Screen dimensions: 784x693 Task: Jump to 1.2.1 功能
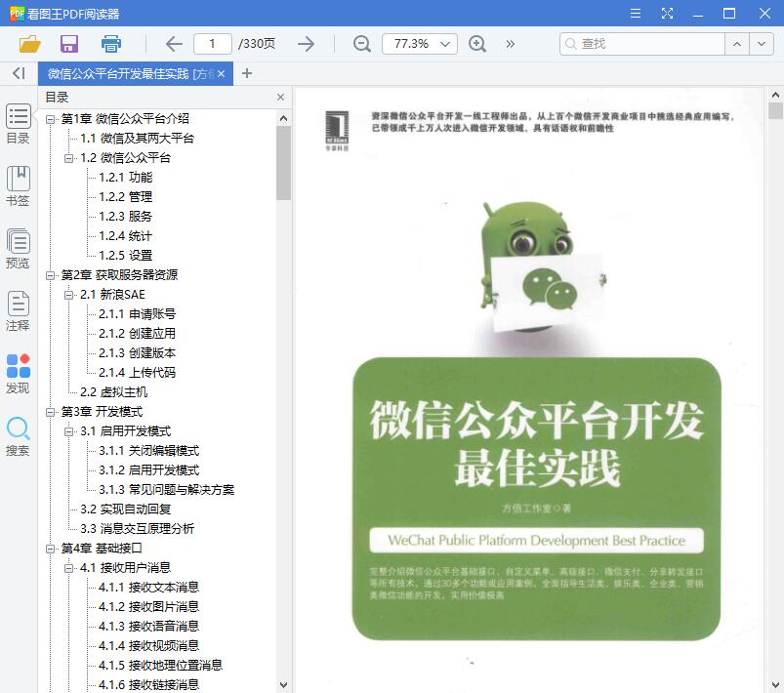click(x=126, y=178)
